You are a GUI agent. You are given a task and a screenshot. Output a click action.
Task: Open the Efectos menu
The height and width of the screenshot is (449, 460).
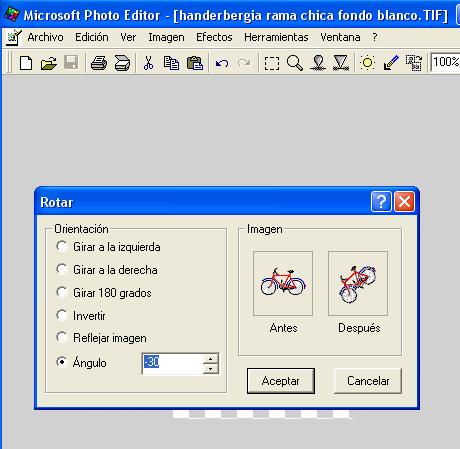pos(214,37)
